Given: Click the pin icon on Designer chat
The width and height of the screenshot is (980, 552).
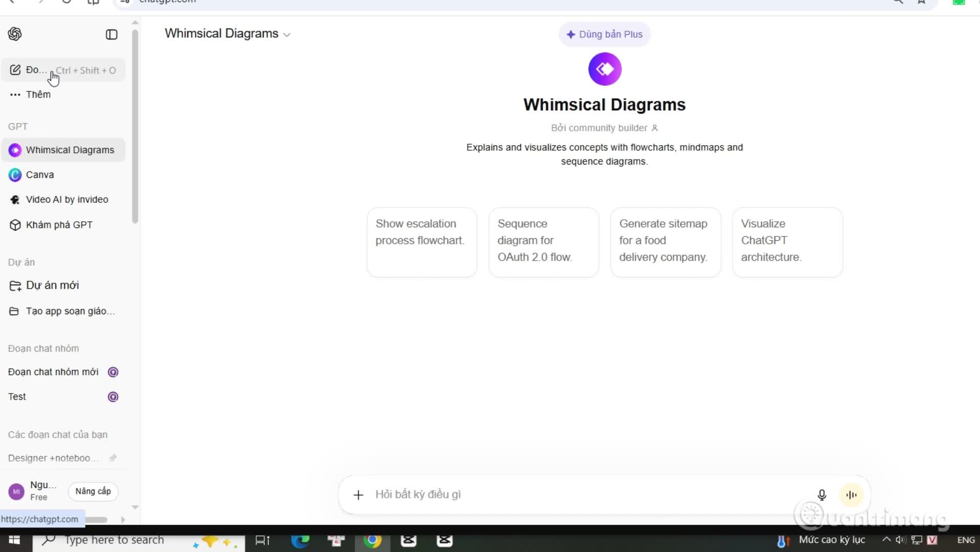Looking at the screenshot, I should [x=113, y=458].
